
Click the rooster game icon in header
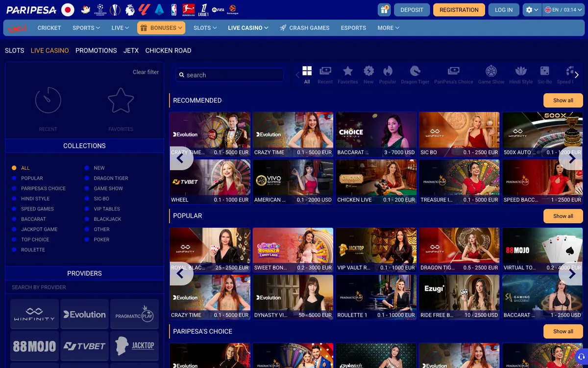85,9
